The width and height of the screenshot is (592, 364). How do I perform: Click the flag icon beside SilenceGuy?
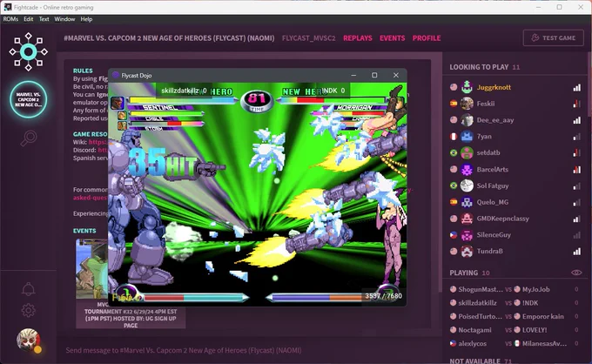454,235
